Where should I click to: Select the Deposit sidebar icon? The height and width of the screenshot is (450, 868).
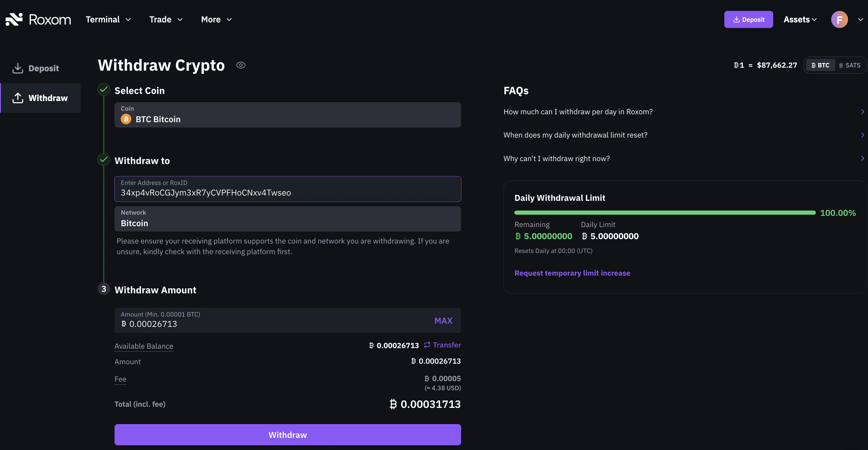click(x=18, y=68)
